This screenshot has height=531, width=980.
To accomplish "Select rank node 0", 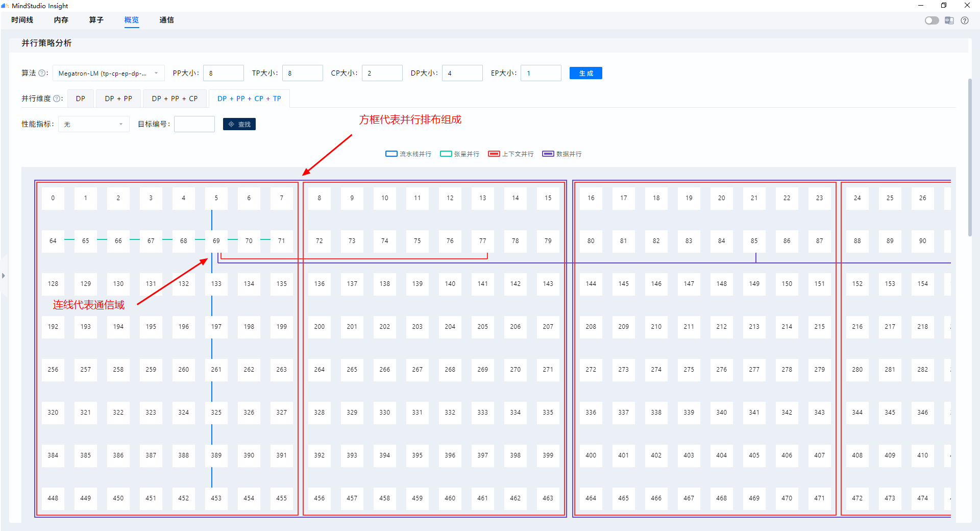I will tap(53, 198).
